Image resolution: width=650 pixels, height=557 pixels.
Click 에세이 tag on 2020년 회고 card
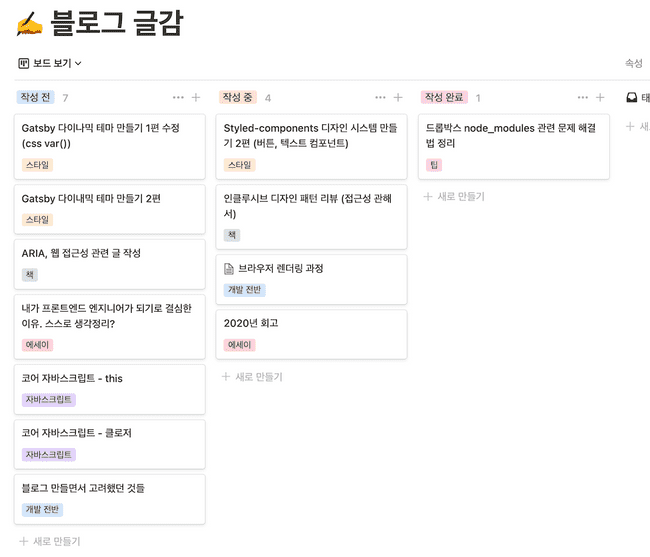(240, 345)
